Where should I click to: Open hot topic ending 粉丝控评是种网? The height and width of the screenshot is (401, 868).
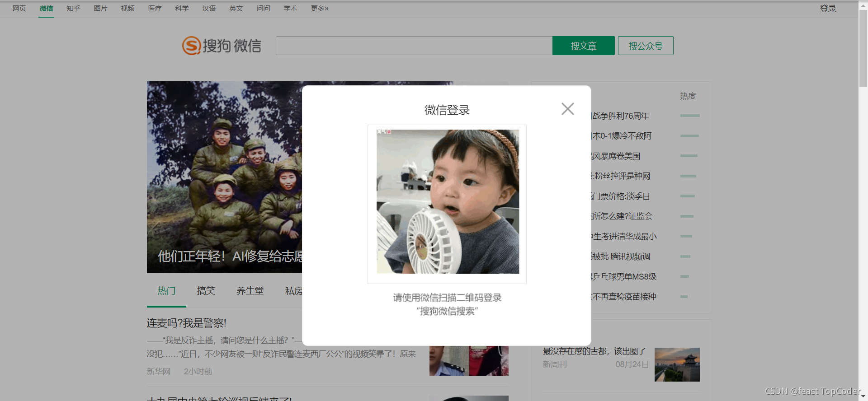pyautogui.click(x=621, y=176)
